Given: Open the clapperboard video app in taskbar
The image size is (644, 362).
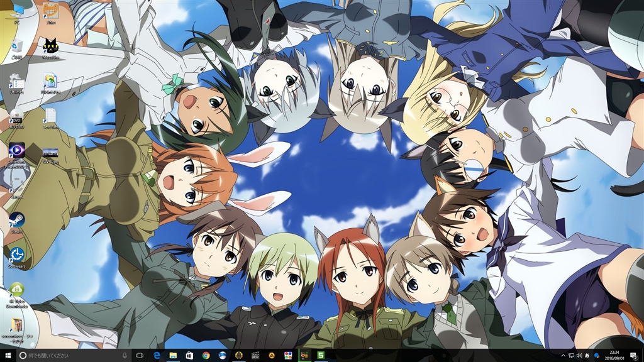Looking at the screenshot, I should pos(255,356).
